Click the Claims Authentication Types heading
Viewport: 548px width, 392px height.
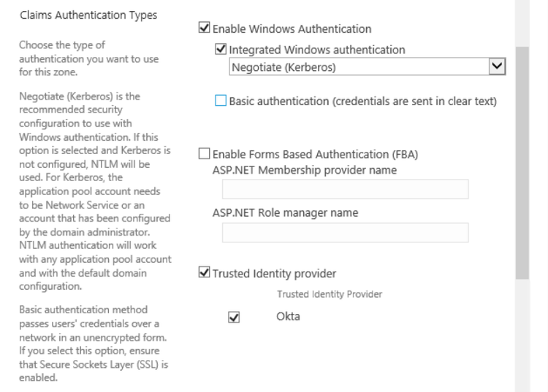88,15
